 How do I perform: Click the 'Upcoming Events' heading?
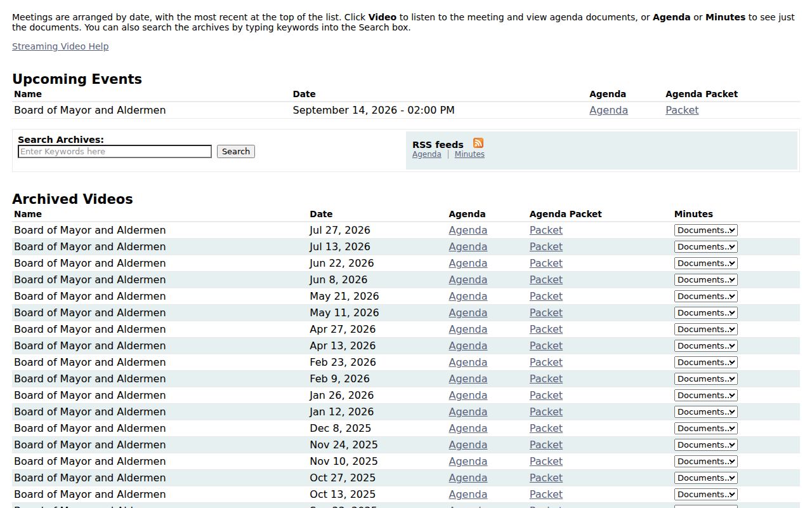77,79
